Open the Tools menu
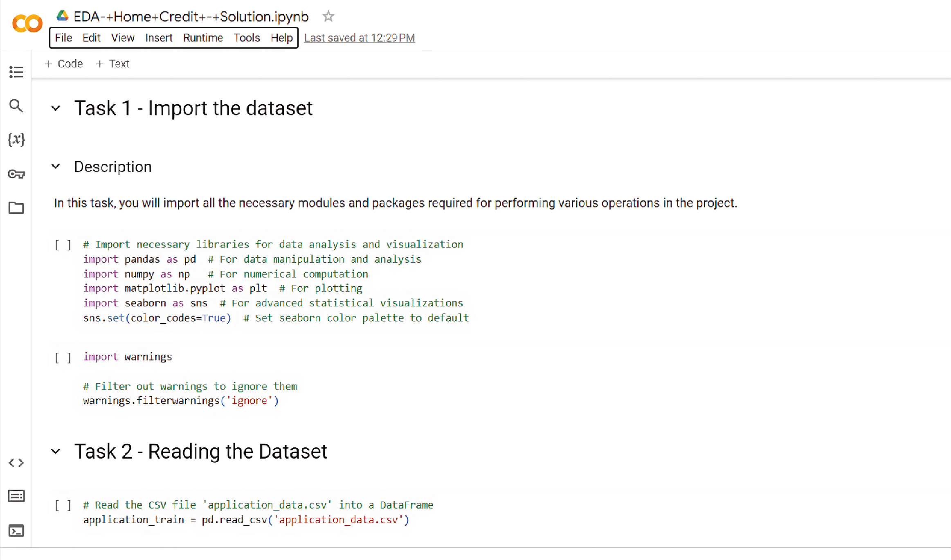This screenshot has height=560, width=951. tap(247, 38)
